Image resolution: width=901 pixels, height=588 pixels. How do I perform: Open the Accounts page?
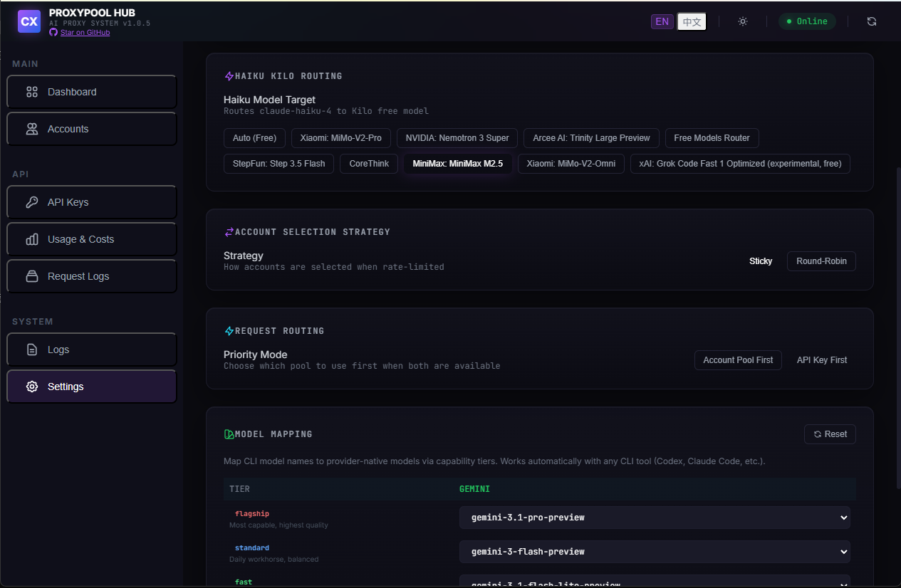[x=92, y=129]
